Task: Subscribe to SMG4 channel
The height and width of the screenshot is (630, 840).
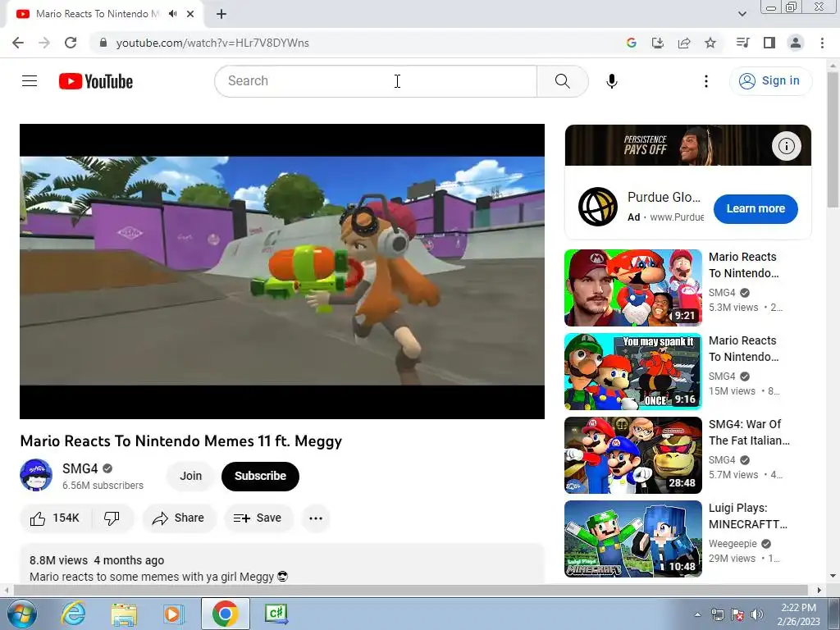Action: coord(260,476)
